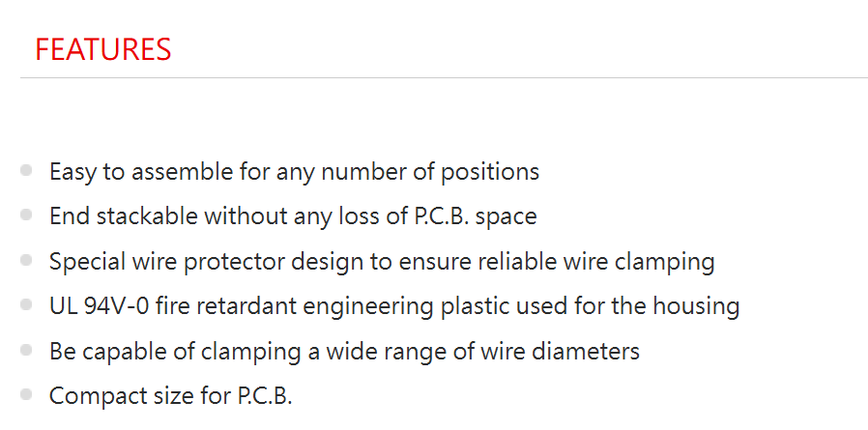Click bullet dot beside 'Be capable of clamping'

[x=26, y=350]
